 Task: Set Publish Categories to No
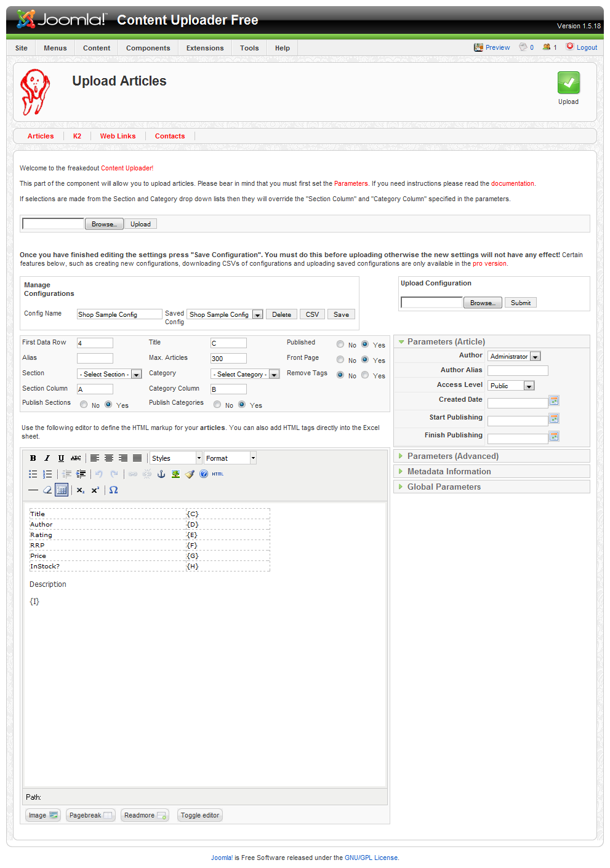point(217,405)
